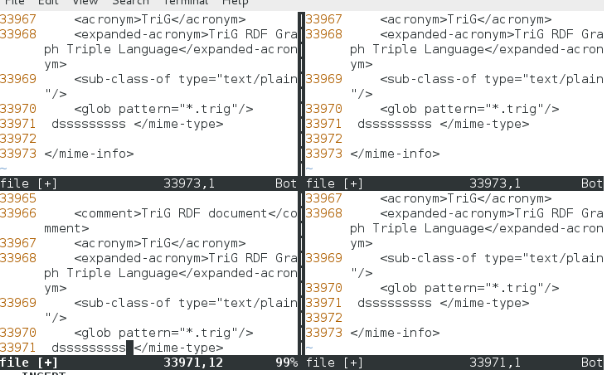This screenshot has height=375, width=604.
Task: Click position '33971,12' in bottom-left status bar
Action: tap(193, 363)
